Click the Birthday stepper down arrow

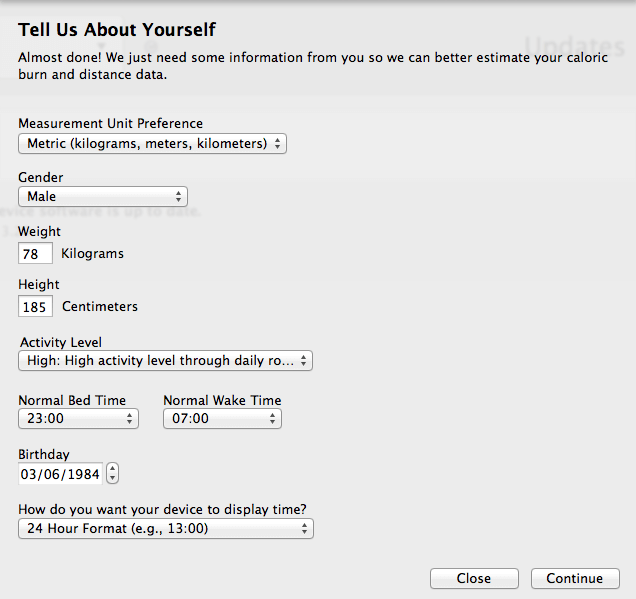[x=112, y=479]
